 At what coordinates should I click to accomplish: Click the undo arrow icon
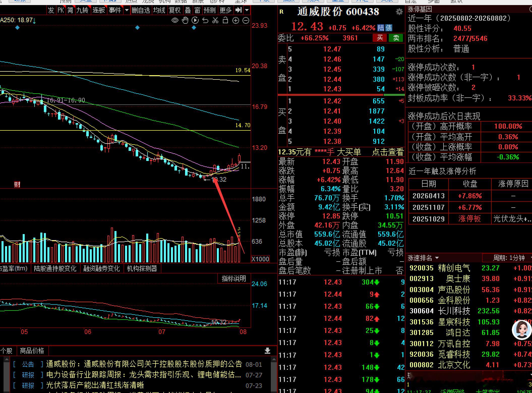point(205,20)
